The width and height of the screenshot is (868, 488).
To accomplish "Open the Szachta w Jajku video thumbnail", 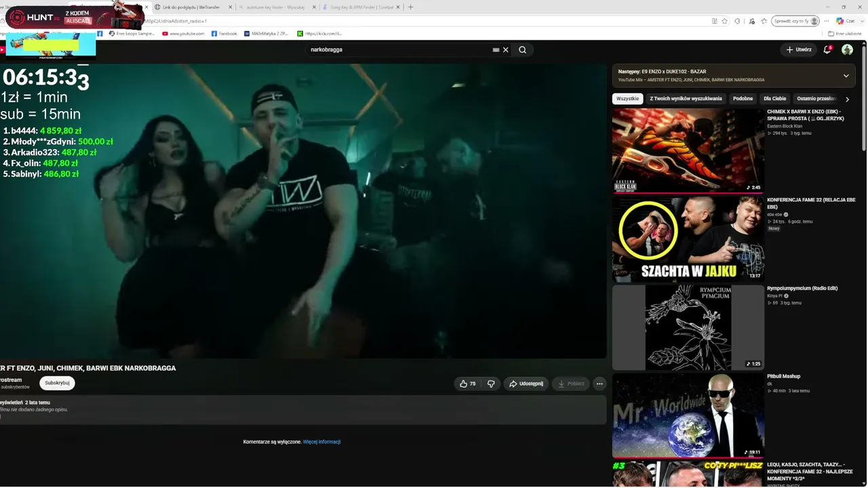I will click(688, 239).
